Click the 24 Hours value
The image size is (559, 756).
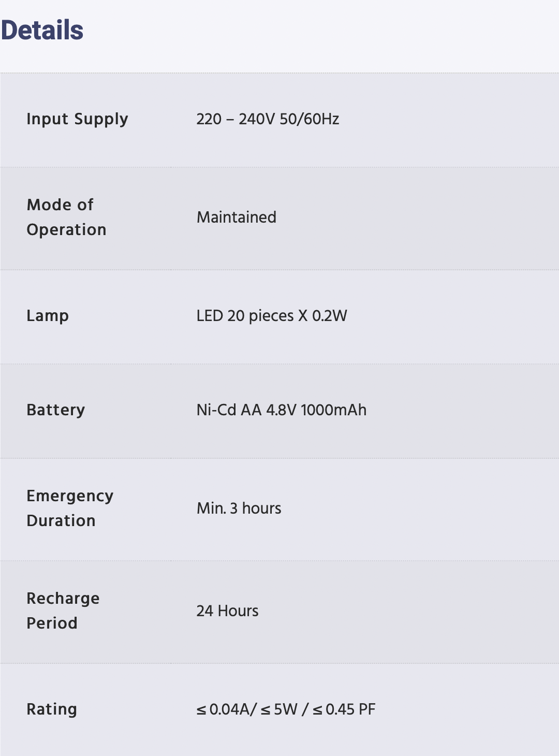[227, 611]
